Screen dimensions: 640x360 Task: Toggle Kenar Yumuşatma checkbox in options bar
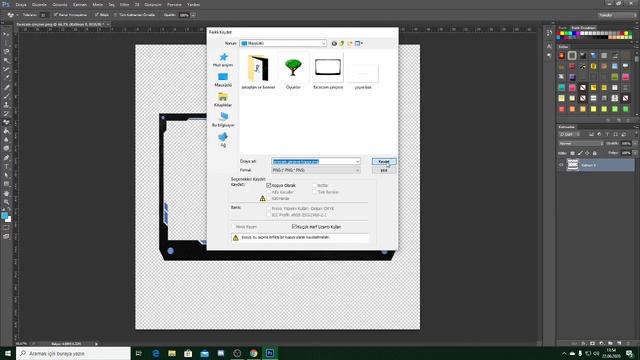click(56, 15)
